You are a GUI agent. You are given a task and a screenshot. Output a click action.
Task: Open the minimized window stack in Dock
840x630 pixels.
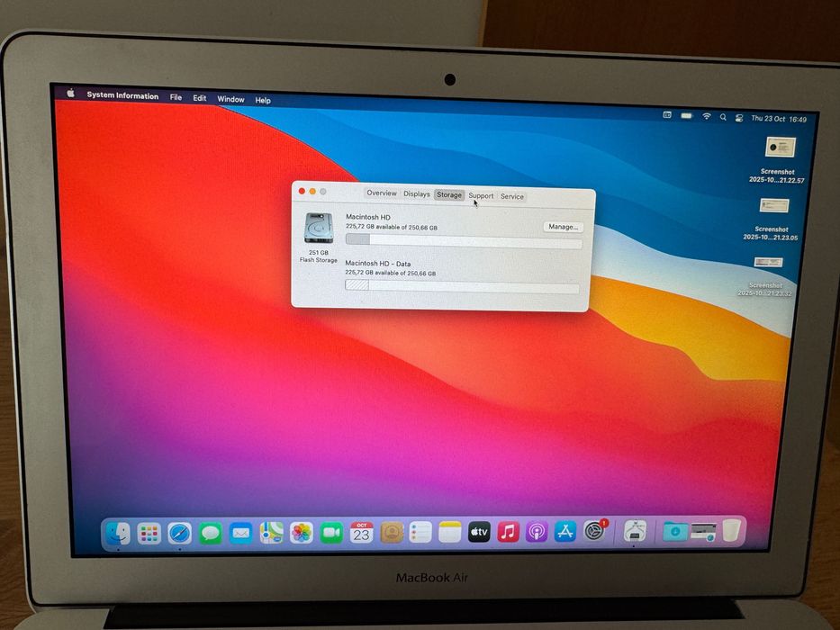tap(703, 531)
